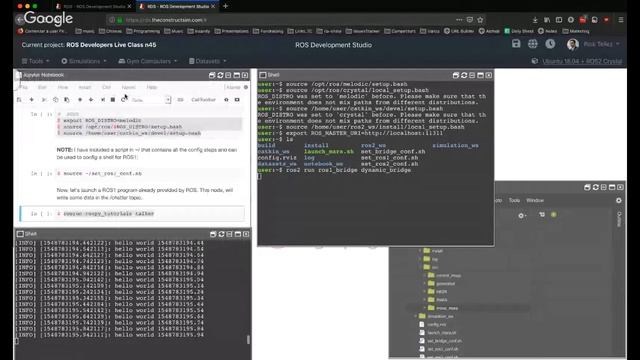Open the Tools dropdown in the studio bar
This screenshot has height=360, width=640.
(x=36, y=61)
